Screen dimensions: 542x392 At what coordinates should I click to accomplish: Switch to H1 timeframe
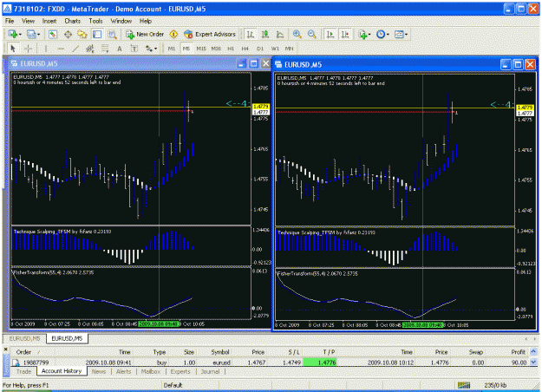point(231,49)
